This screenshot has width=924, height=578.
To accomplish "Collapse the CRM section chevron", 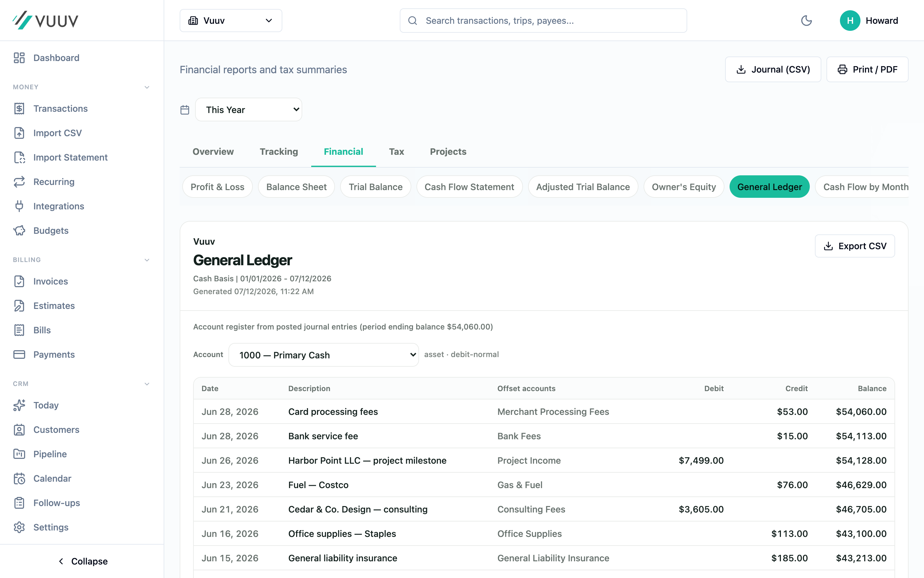I will (x=147, y=384).
